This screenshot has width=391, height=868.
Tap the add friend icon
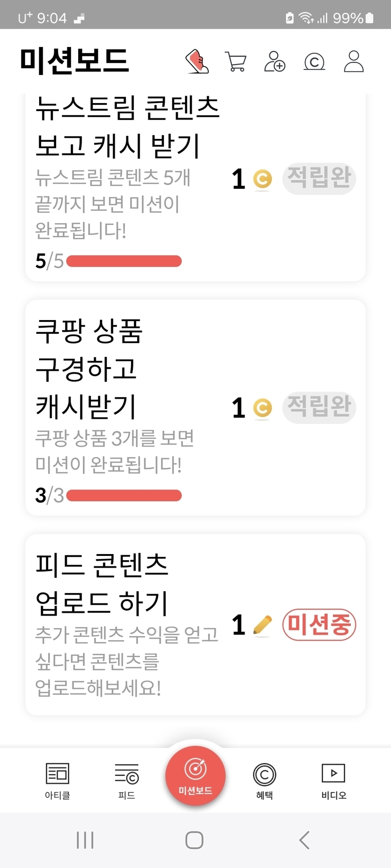tap(275, 62)
